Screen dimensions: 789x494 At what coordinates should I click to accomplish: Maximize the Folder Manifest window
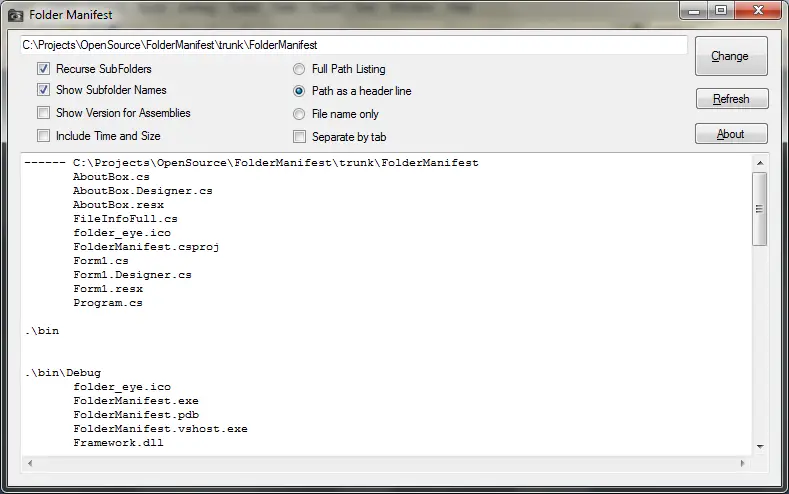tap(721, 11)
